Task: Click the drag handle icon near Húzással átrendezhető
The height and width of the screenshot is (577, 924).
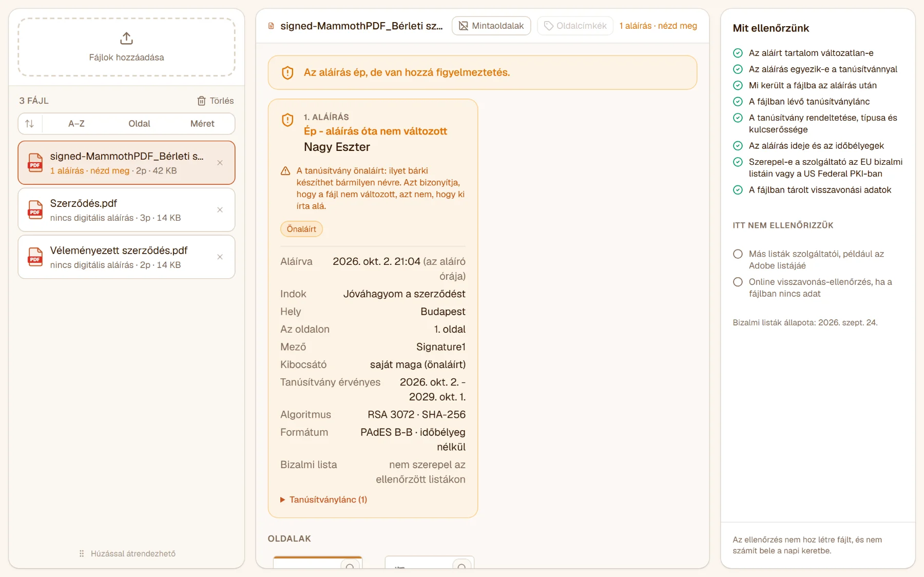Action: pyautogui.click(x=82, y=553)
